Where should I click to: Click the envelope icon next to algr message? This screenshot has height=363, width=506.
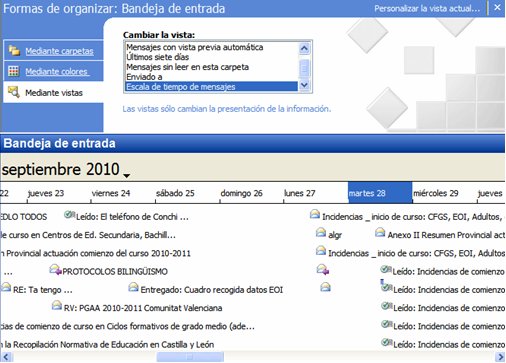pos(321,232)
